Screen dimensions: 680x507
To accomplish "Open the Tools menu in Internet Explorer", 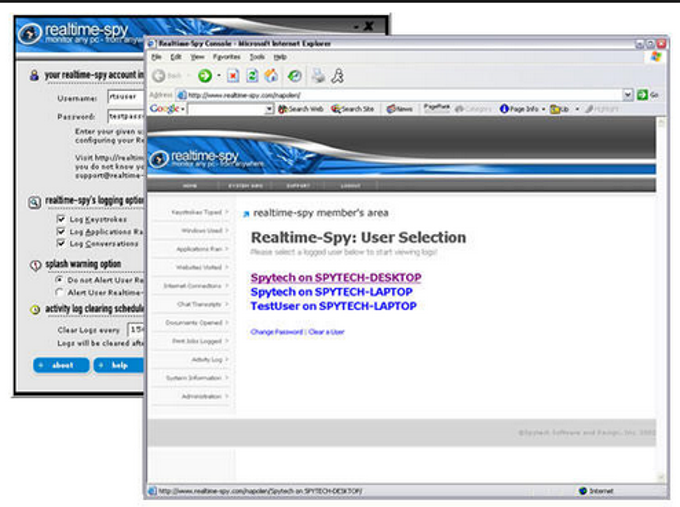I will (257, 57).
